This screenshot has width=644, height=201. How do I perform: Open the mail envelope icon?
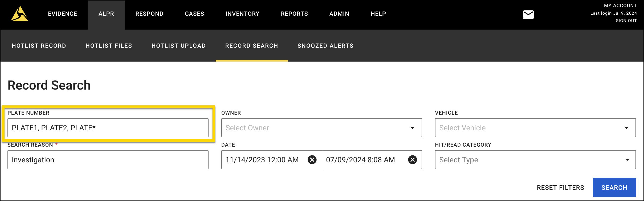[x=528, y=15]
